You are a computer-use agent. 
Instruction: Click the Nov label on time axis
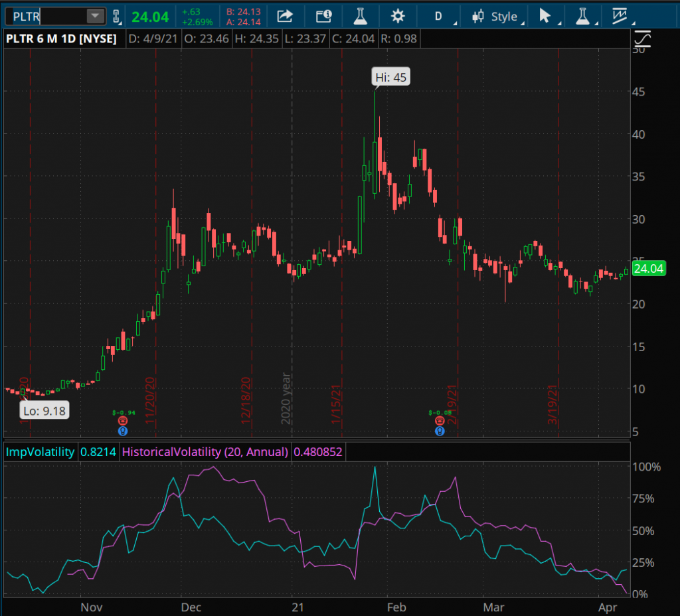pos(92,607)
